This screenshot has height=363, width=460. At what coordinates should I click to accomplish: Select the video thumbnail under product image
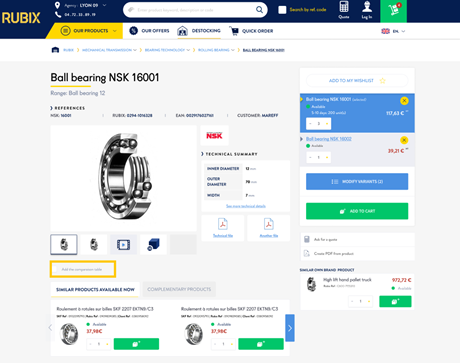click(123, 245)
